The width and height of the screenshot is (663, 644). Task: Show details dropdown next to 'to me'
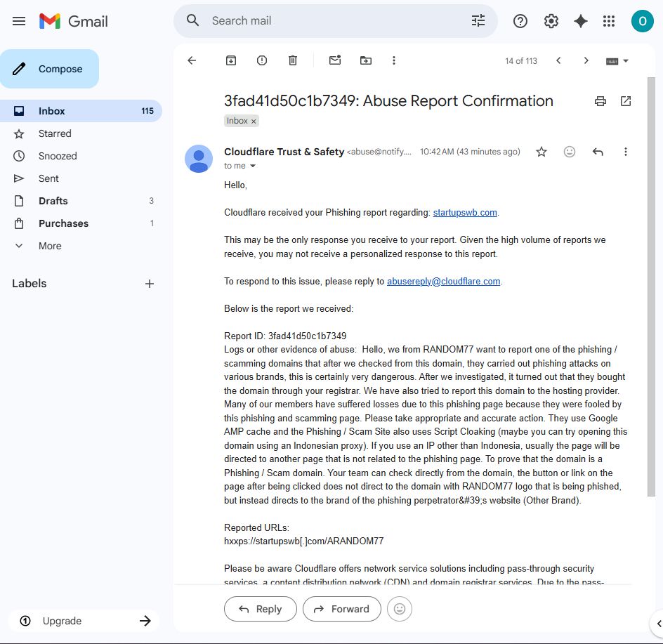coord(253,166)
